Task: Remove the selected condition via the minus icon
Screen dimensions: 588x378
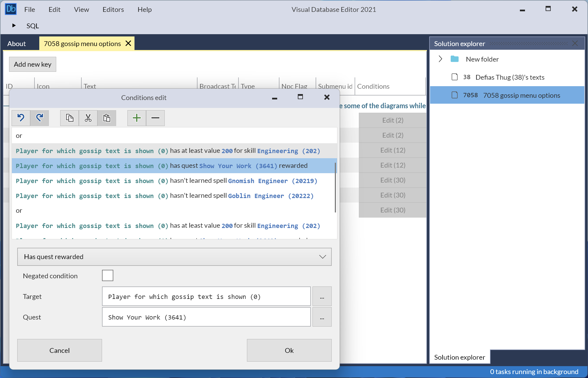Action: click(155, 118)
